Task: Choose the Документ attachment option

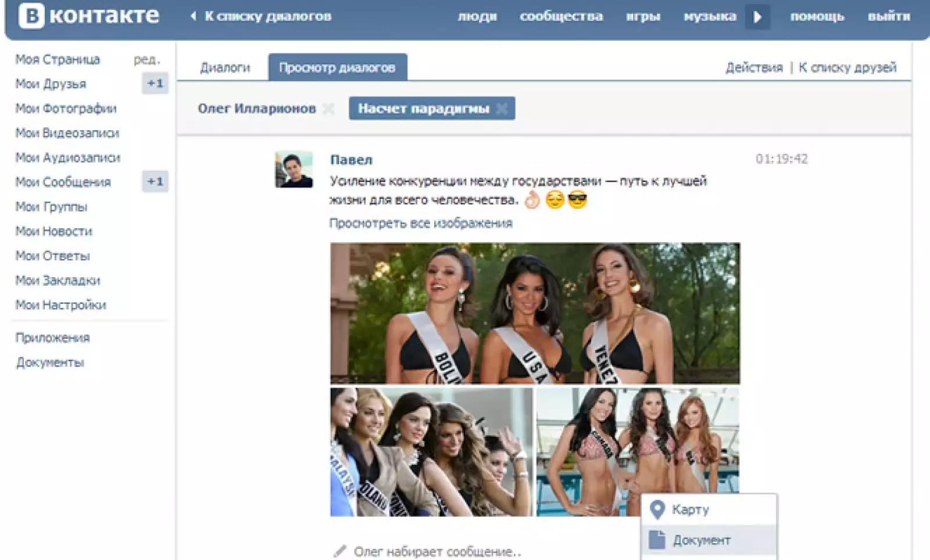Action: coord(702,540)
